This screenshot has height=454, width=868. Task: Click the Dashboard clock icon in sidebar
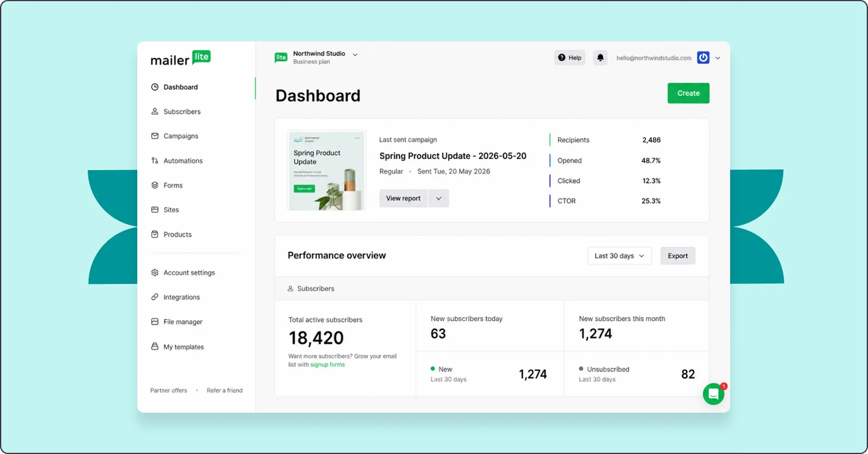155,87
